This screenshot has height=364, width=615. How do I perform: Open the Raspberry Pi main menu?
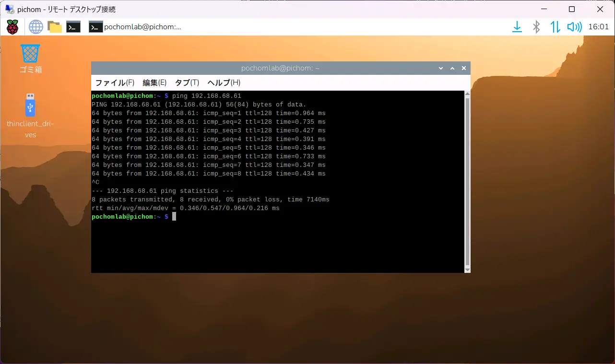[12, 27]
